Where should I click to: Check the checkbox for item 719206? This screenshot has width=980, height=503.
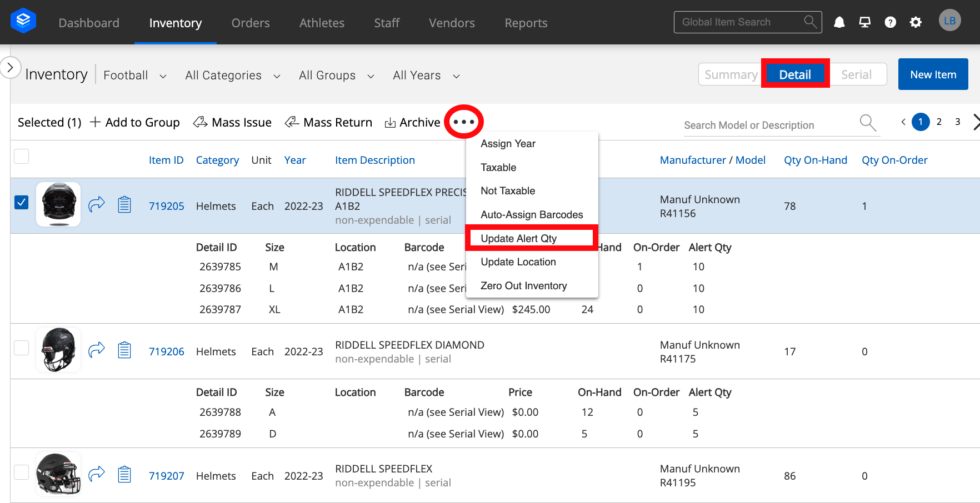21,348
